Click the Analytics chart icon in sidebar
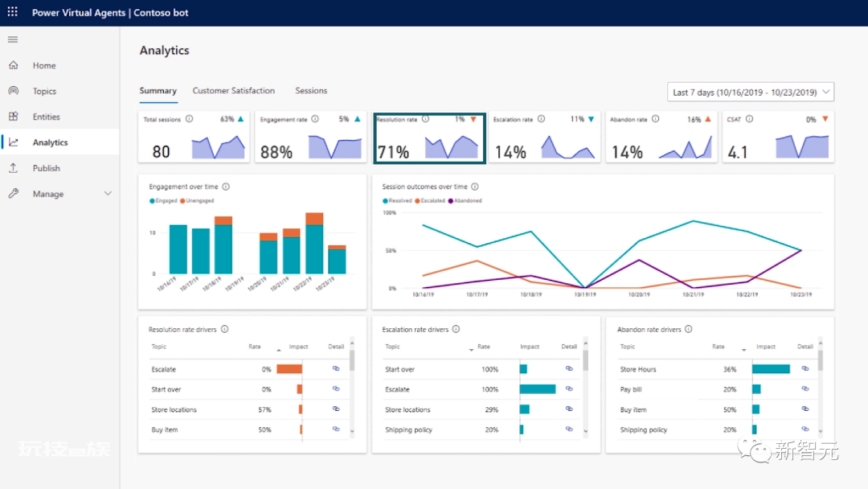 (14, 142)
